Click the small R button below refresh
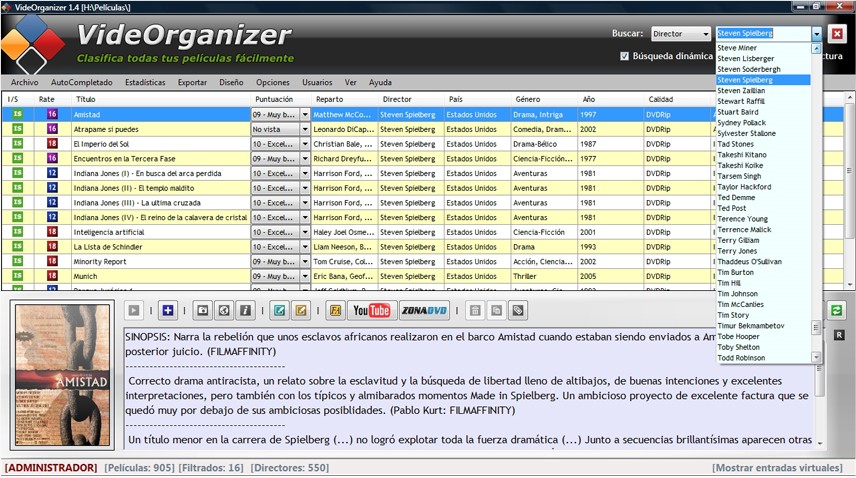The image size is (856, 478). (x=839, y=335)
